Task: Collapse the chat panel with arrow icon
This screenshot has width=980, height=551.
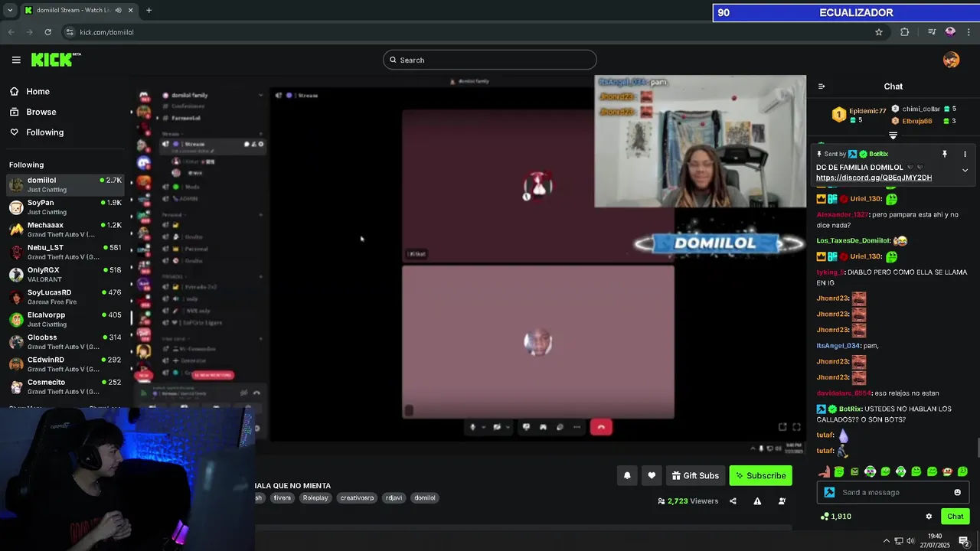Action: point(822,86)
